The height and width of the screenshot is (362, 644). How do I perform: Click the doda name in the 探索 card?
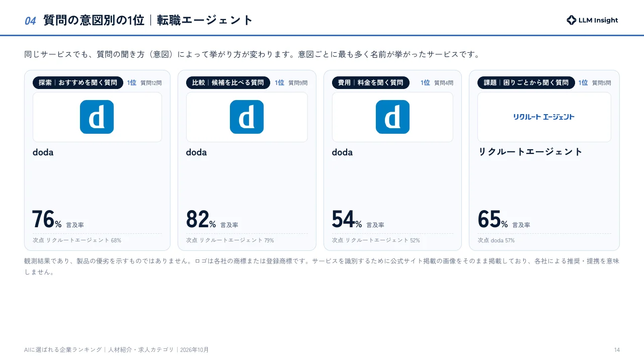[x=43, y=152]
